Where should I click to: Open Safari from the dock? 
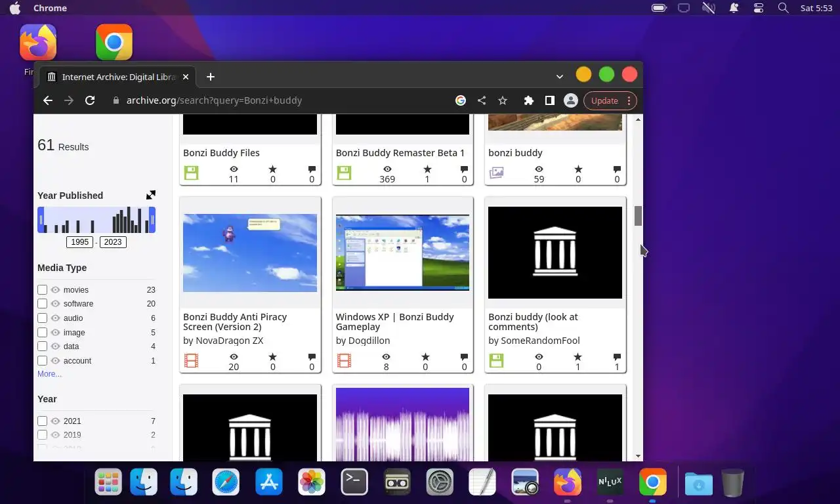point(226,483)
